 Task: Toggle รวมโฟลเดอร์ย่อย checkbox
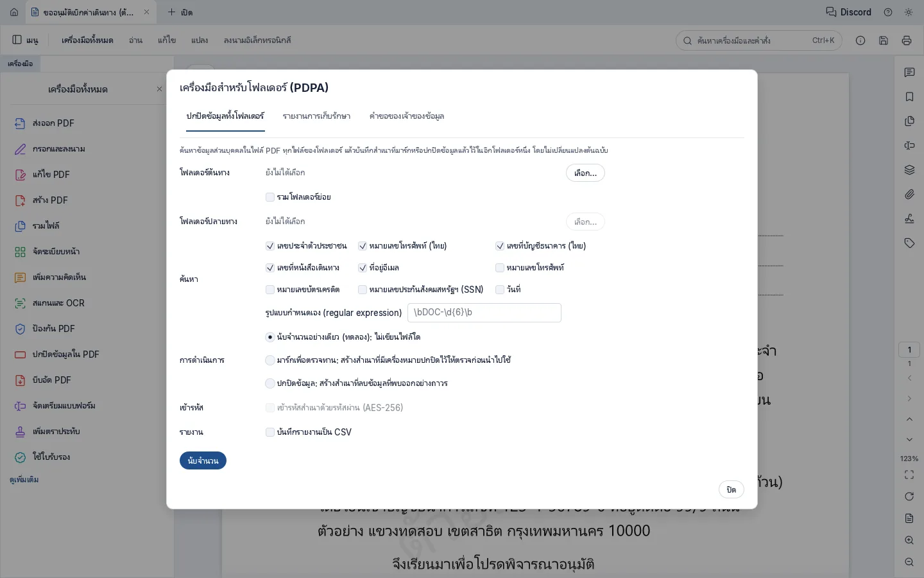click(270, 197)
